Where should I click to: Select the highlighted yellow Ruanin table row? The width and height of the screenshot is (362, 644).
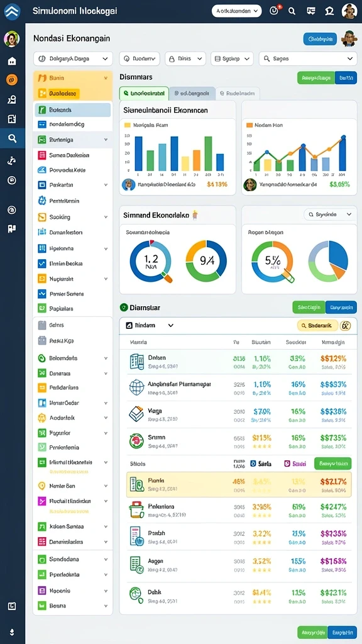239,485
